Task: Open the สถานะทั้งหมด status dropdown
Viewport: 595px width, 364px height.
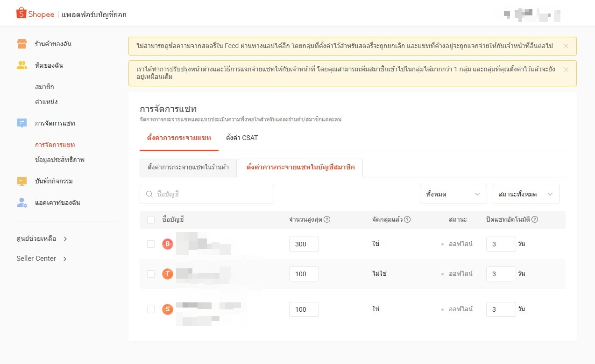Action: coord(526,194)
